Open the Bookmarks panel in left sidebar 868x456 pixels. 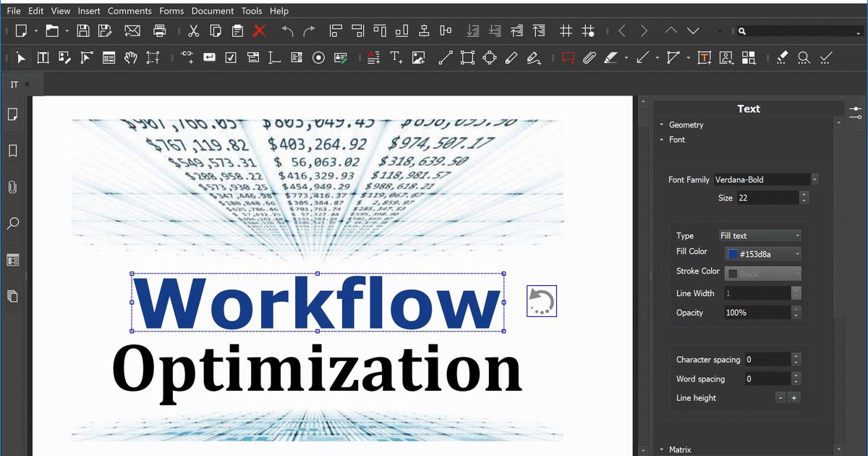coord(12,151)
